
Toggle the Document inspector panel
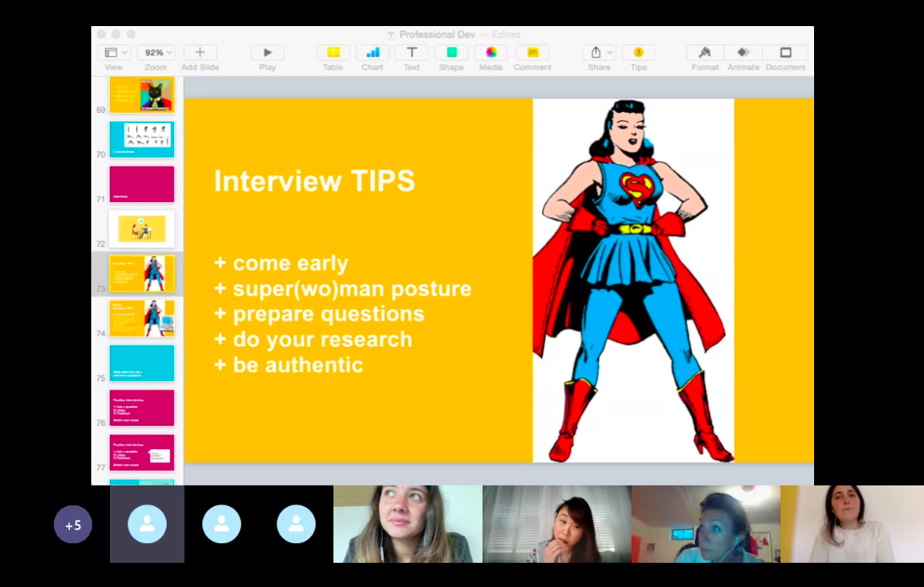coord(785,53)
